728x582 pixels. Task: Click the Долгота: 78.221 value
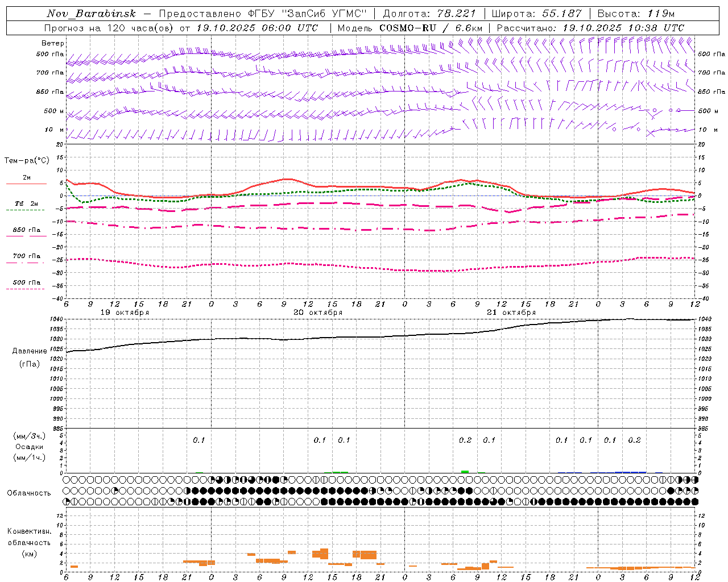coord(429,14)
